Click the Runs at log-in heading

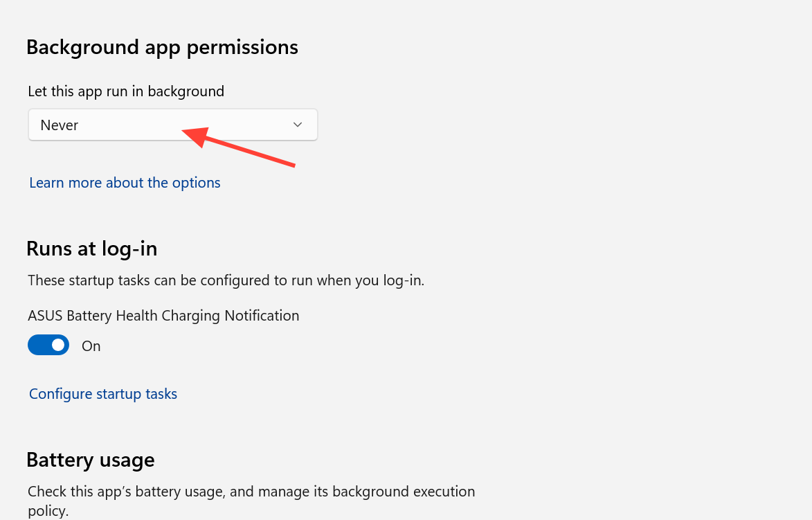pyautogui.click(x=91, y=249)
